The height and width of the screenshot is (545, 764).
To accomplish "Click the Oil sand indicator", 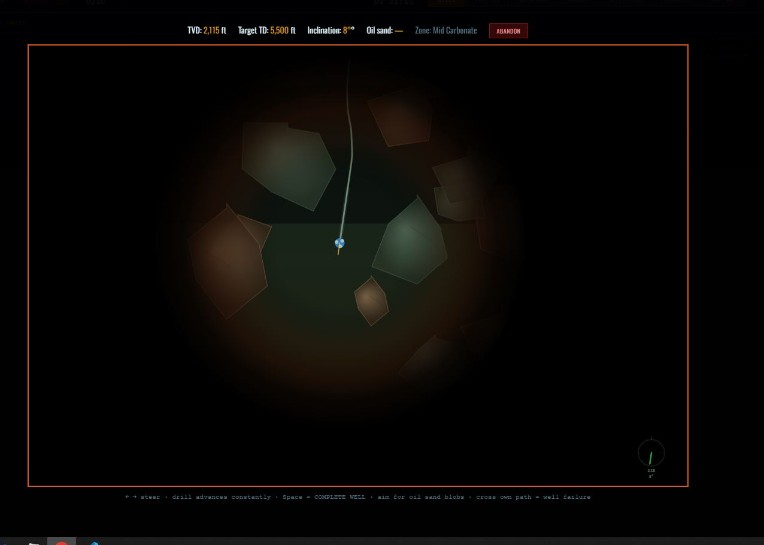I will tap(384, 30).
